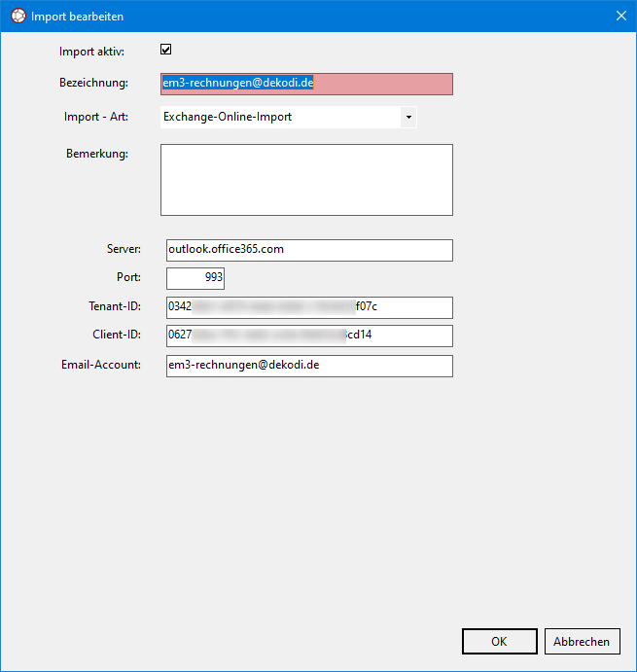
Task: Click inside the Tenant-ID input field
Action: 309,307
